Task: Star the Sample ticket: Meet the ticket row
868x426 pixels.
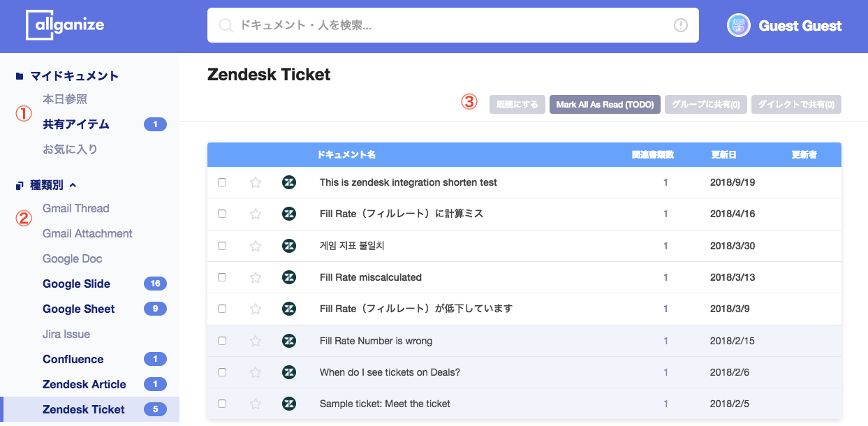Action: tap(256, 404)
